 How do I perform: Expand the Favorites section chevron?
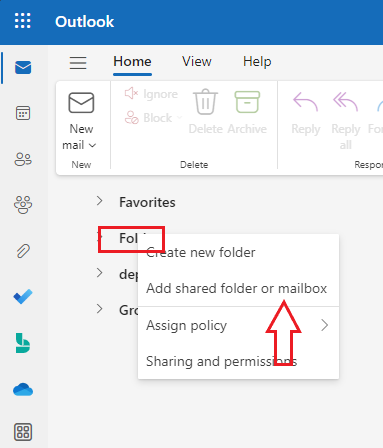tap(99, 201)
